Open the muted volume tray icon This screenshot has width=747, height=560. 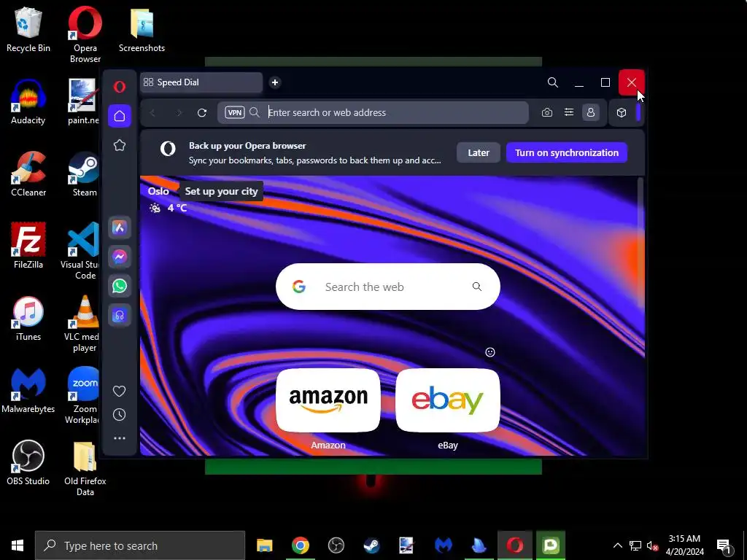(652, 545)
